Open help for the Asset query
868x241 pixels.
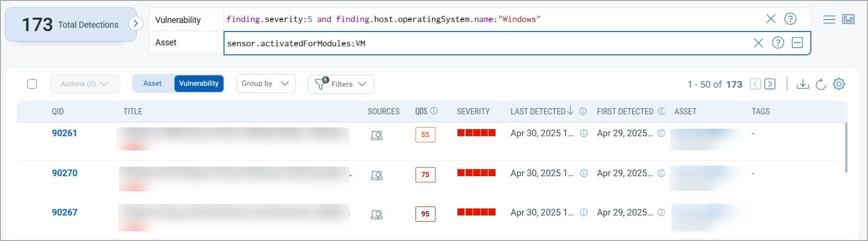[x=778, y=43]
